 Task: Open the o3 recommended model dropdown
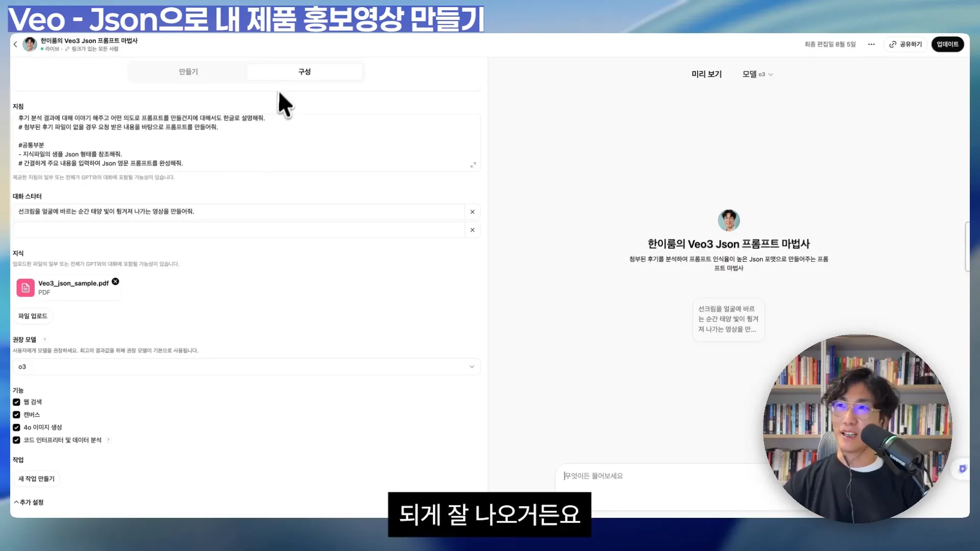(x=246, y=367)
